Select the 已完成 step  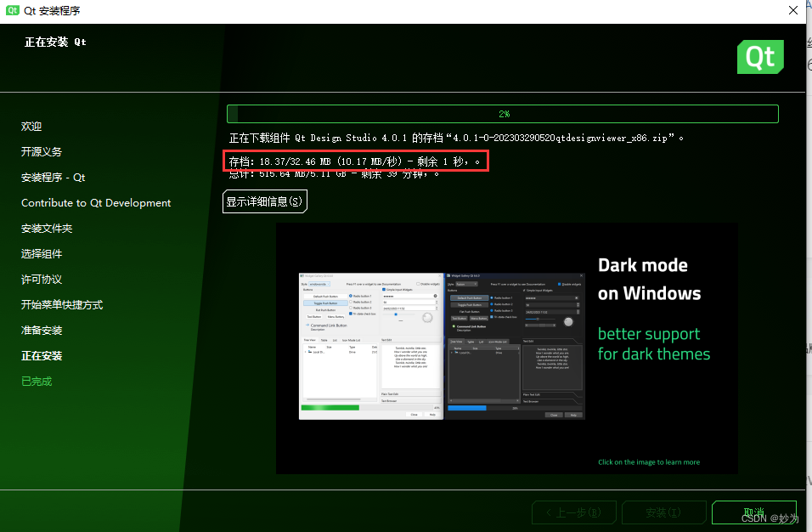click(37, 382)
